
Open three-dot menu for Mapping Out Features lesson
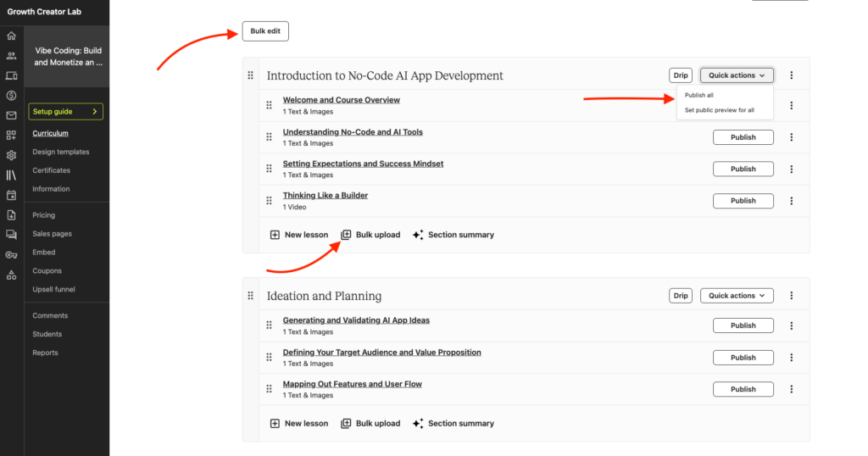click(x=791, y=389)
